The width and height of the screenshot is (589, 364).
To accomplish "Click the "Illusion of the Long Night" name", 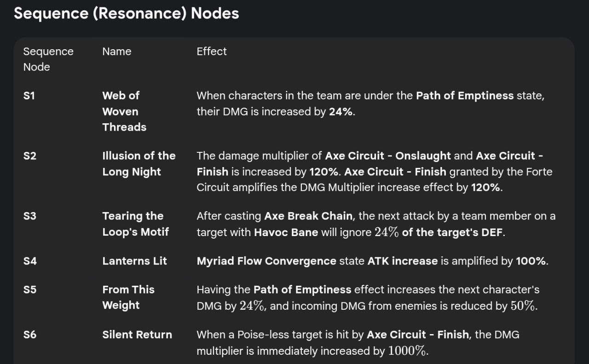I will click(139, 164).
